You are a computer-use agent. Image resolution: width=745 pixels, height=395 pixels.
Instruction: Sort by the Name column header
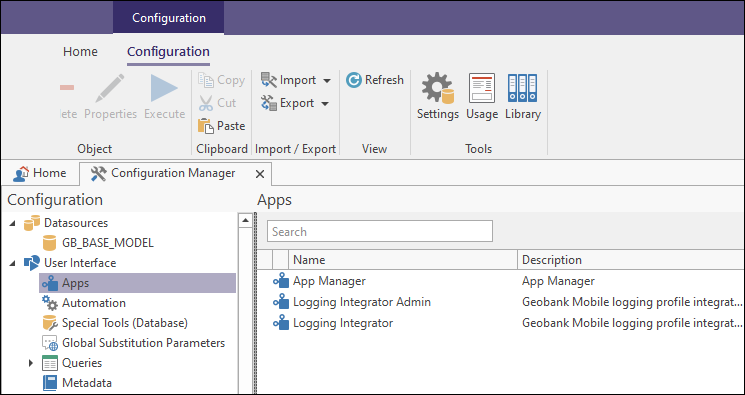click(x=402, y=260)
